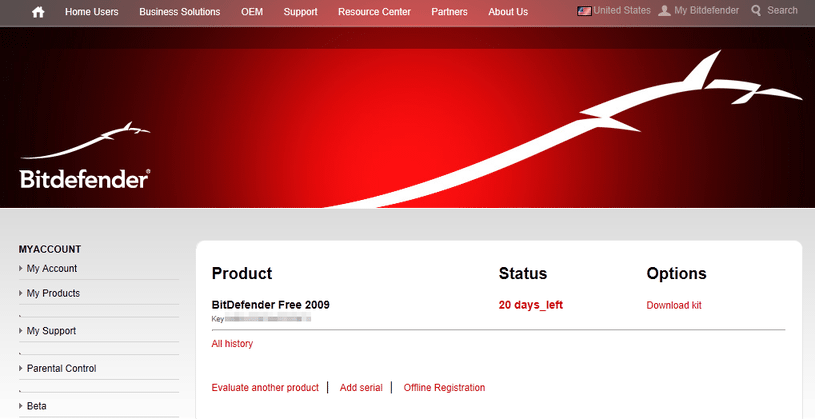Image resolution: width=815 pixels, height=419 pixels.
Task: Click the Add serial link
Action: point(361,387)
